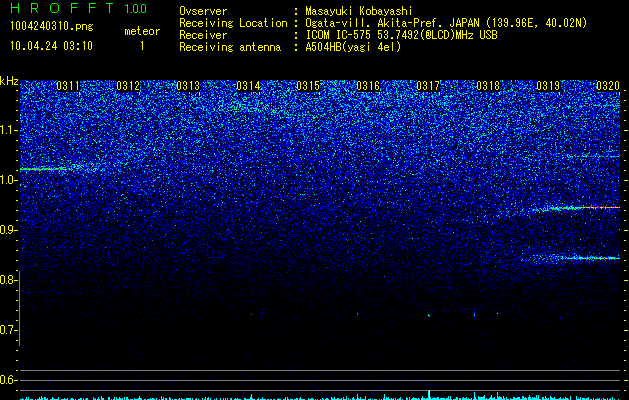Click the yellow signal spike below 0317

click(x=429, y=395)
